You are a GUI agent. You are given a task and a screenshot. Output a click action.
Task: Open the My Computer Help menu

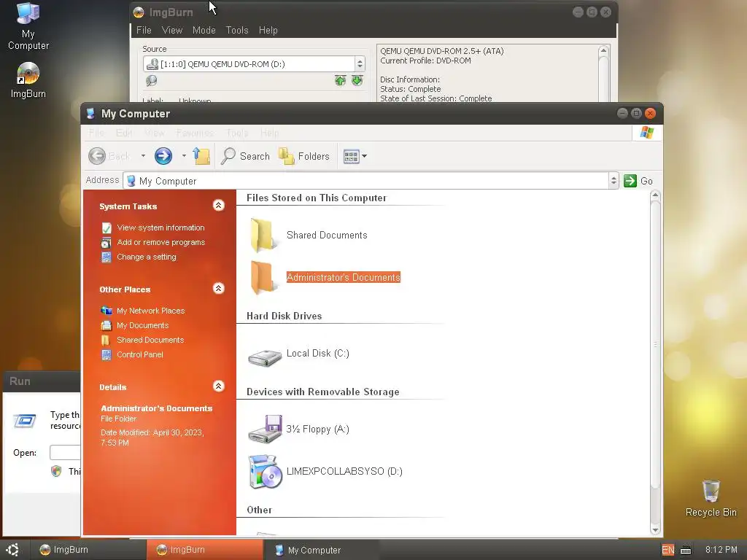(270, 133)
